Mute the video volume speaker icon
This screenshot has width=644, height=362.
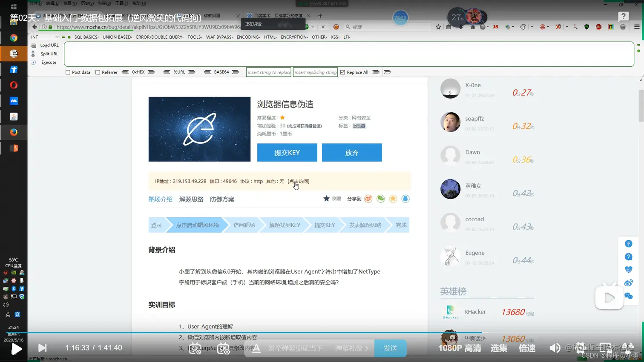pyautogui.click(x=555, y=348)
